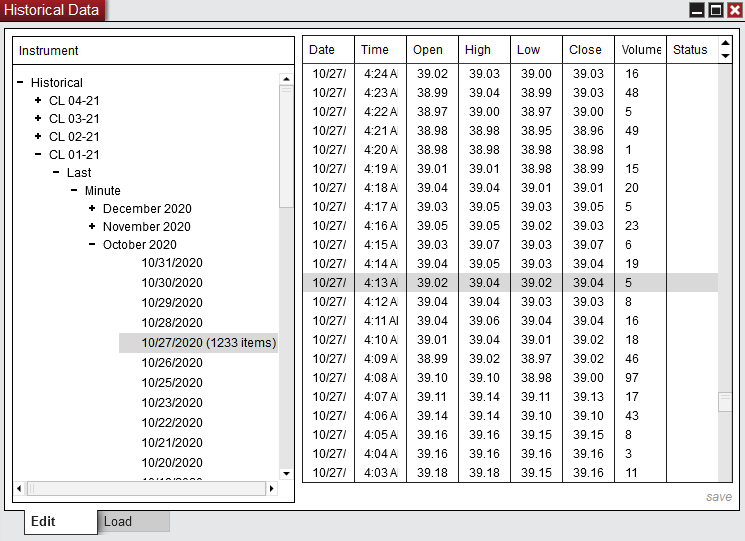The width and height of the screenshot is (745, 541).
Task: Click Close value 39.05 in 4:17 row
Action: pos(588,207)
